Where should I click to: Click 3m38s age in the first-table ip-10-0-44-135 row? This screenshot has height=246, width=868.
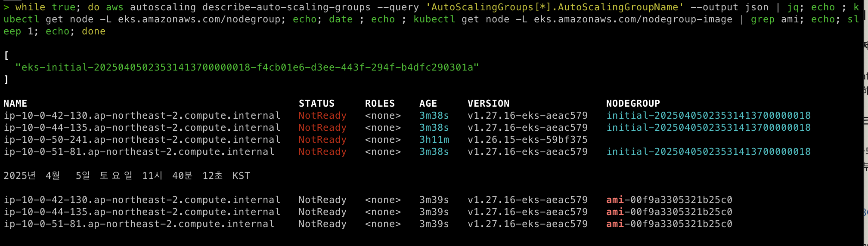[434, 128]
